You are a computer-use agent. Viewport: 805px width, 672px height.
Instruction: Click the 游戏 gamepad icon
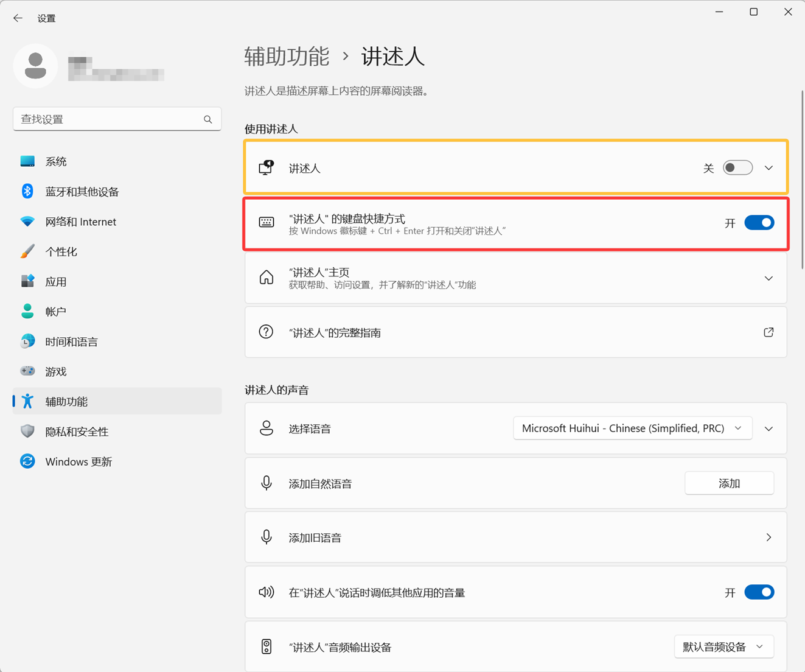27,371
